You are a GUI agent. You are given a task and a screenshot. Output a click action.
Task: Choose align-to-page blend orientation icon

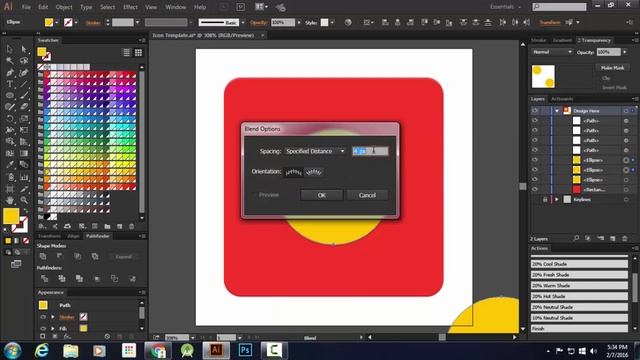click(293, 172)
